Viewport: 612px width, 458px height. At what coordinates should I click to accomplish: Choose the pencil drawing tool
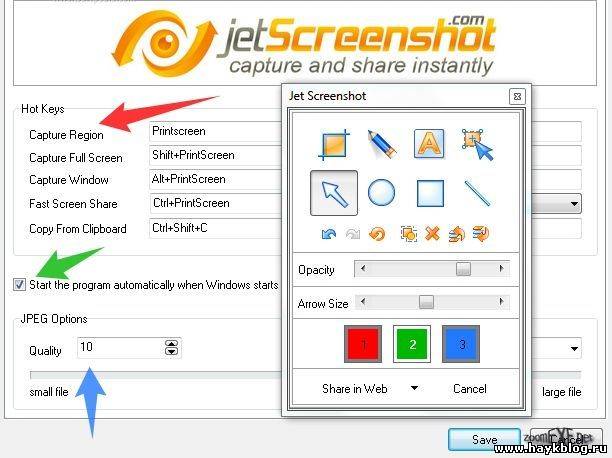click(382, 144)
